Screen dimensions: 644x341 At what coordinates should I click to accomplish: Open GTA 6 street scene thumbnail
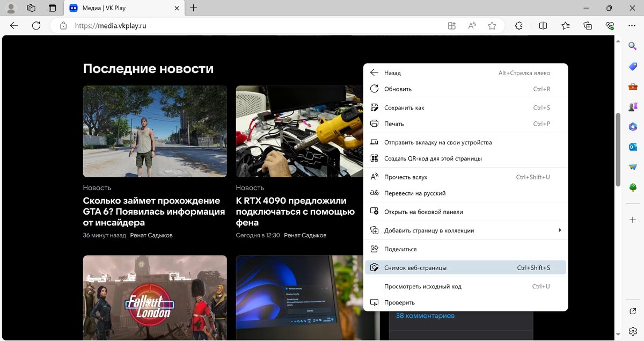[x=155, y=132]
